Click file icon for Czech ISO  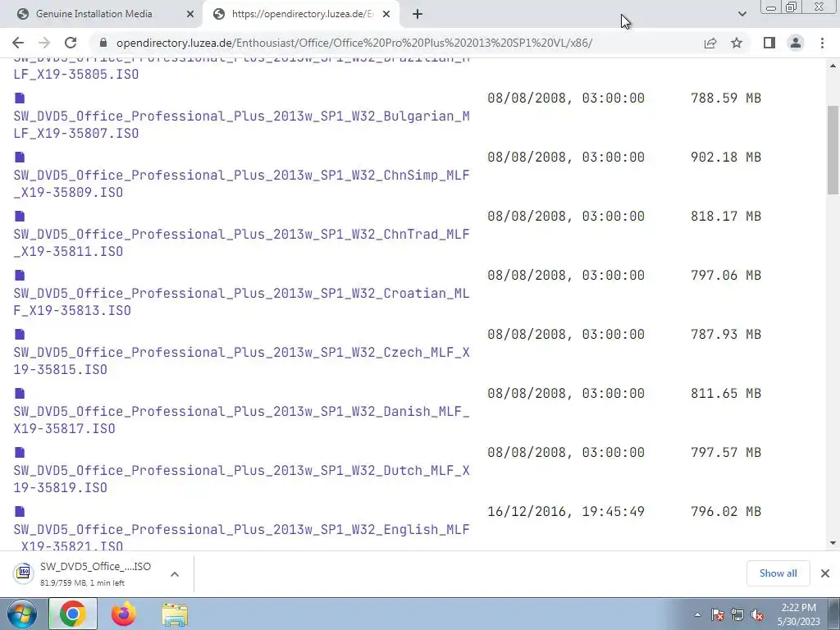click(20, 334)
